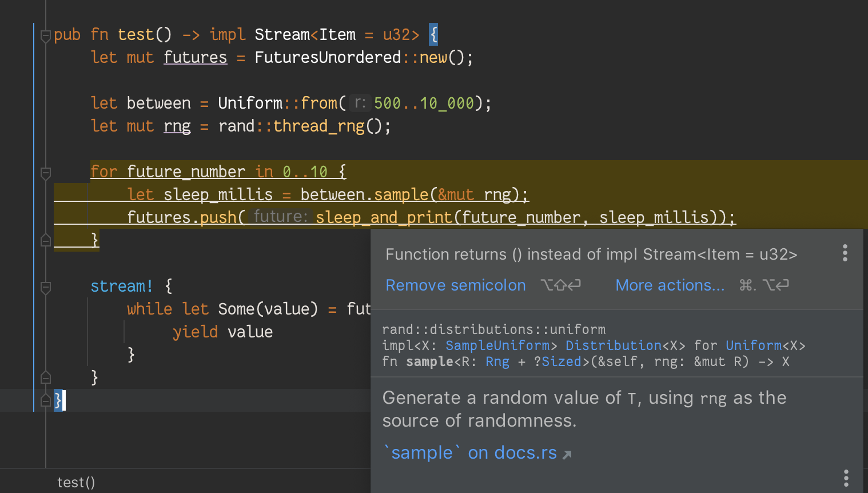Toggle the fold marker at the stream! block's closing brace
Viewport: 868px width, 493px height.
tap(46, 377)
